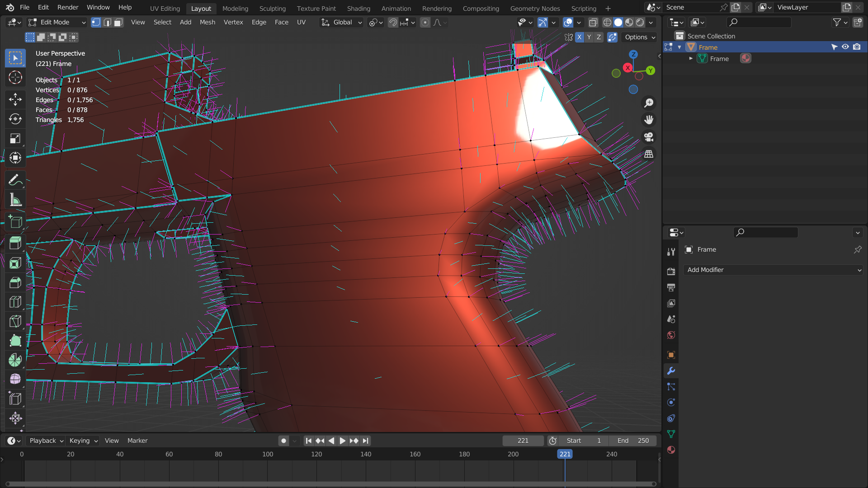Toggle Z axis mirror
The height and width of the screenshot is (488, 868).
(599, 37)
